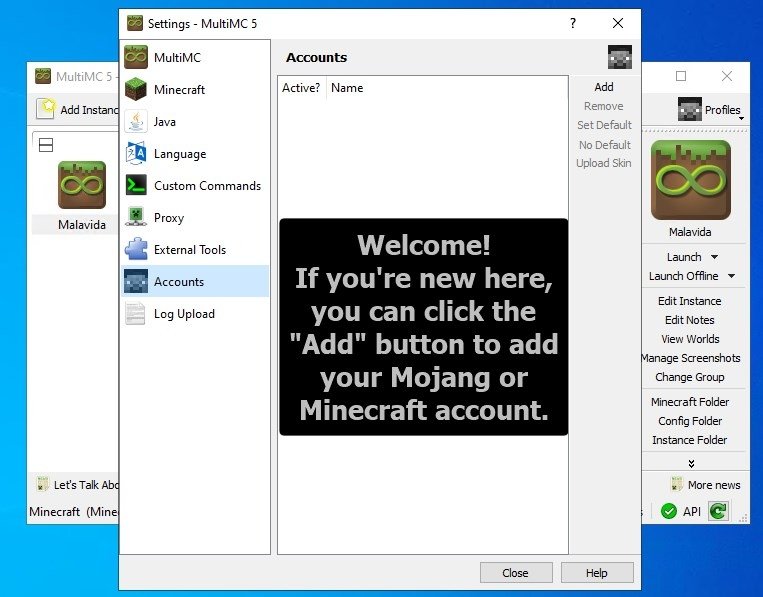Image resolution: width=763 pixels, height=597 pixels.
Task: Click Launch Offline in main window
Action: coord(683,276)
